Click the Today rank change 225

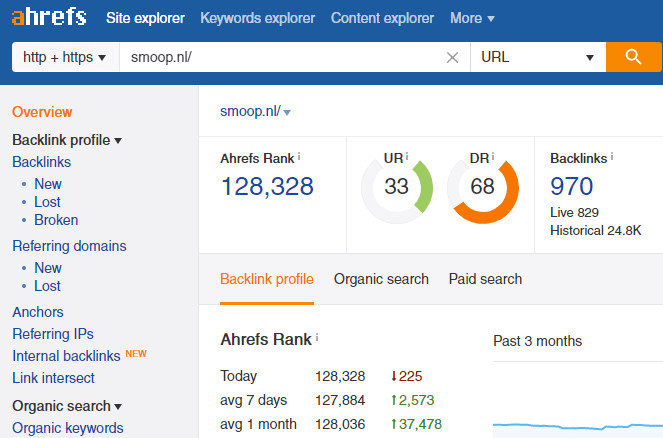(406, 376)
